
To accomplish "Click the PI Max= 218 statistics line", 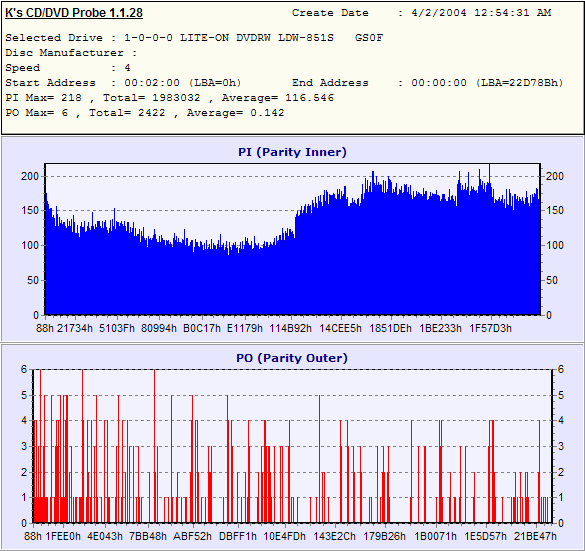I will [x=170, y=98].
